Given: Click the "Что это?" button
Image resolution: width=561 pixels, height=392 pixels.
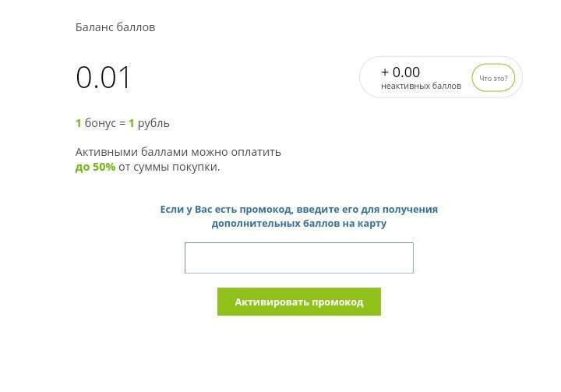Looking at the screenshot, I should pyautogui.click(x=493, y=78).
